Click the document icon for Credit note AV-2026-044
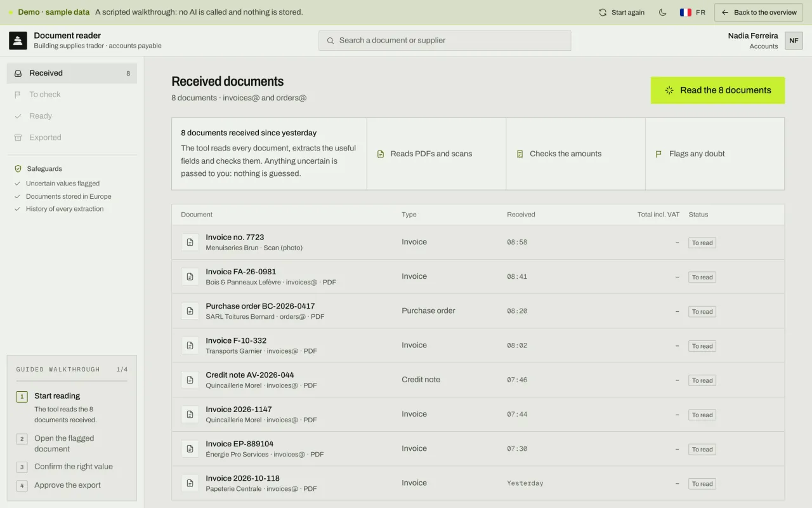This screenshot has width=812, height=508. (x=190, y=380)
